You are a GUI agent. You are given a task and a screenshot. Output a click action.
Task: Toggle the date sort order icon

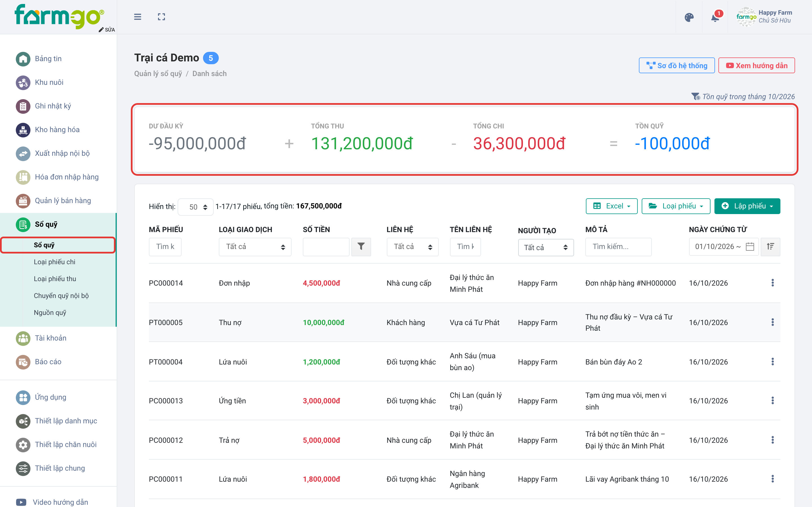(x=770, y=246)
